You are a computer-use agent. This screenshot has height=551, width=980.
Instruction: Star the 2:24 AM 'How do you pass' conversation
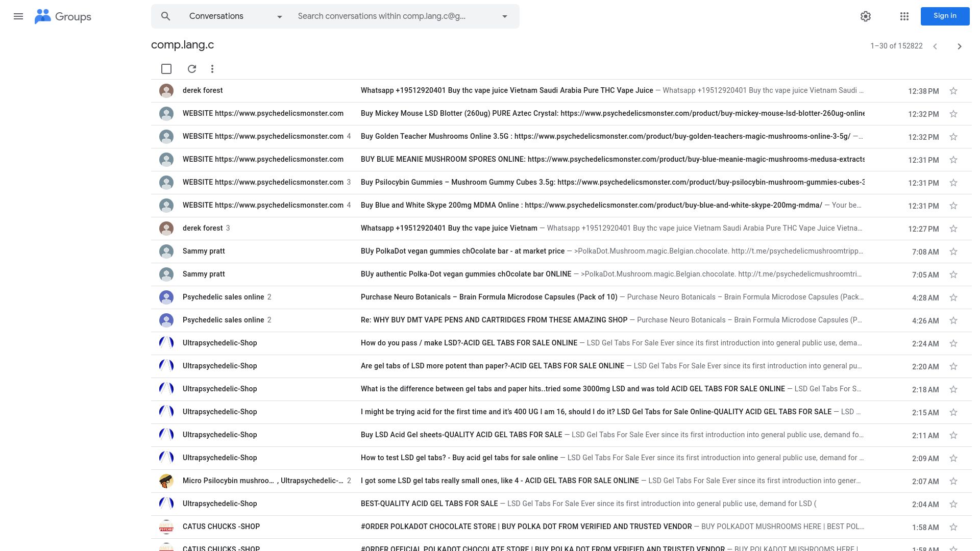click(x=953, y=344)
